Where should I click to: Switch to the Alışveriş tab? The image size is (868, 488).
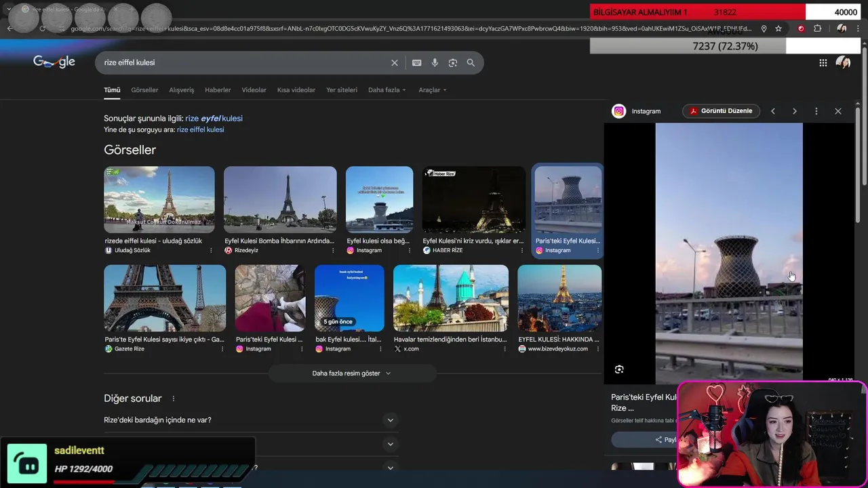(x=181, y=89)
